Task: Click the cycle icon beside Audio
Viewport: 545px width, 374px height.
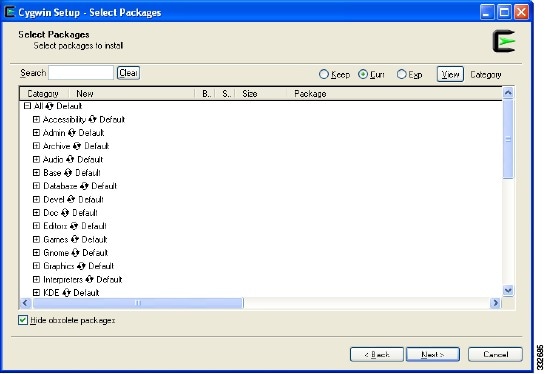Action: [x=70, y=160]
